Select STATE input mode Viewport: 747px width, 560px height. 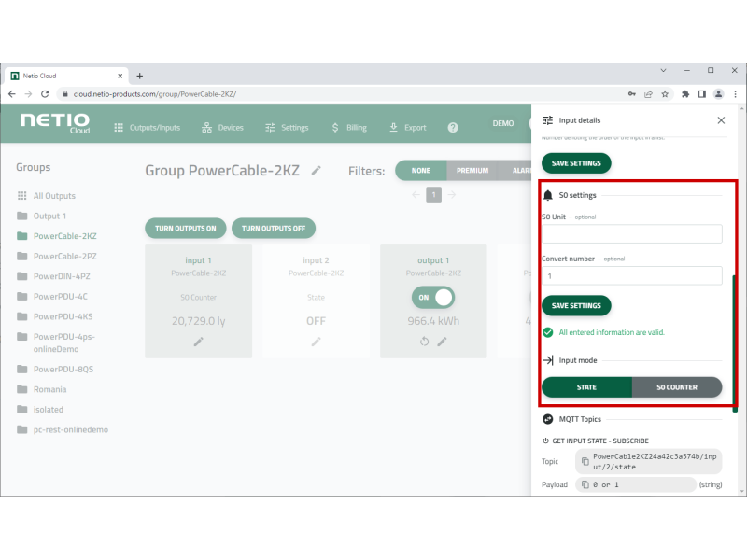coord(587,387)
